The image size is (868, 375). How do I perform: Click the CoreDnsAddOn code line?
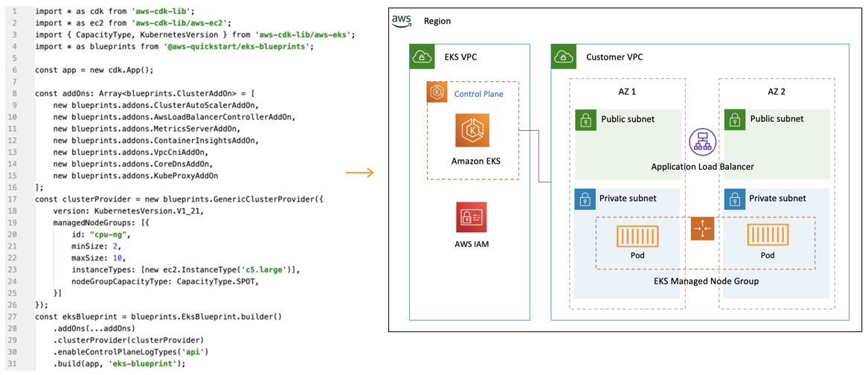(133, 164)
